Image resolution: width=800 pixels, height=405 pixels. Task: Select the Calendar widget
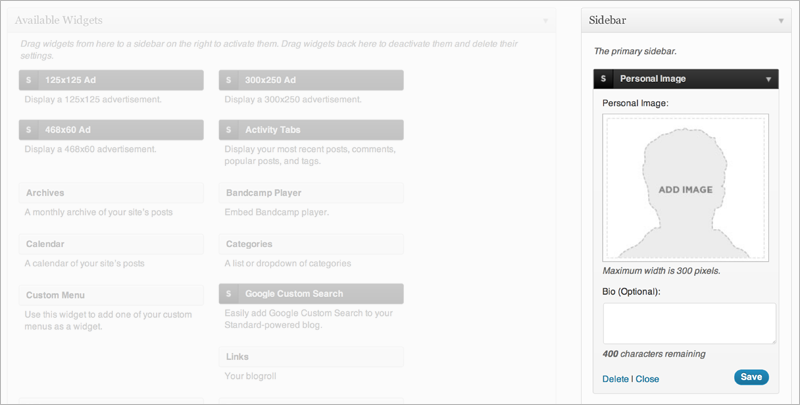(111, 244)
